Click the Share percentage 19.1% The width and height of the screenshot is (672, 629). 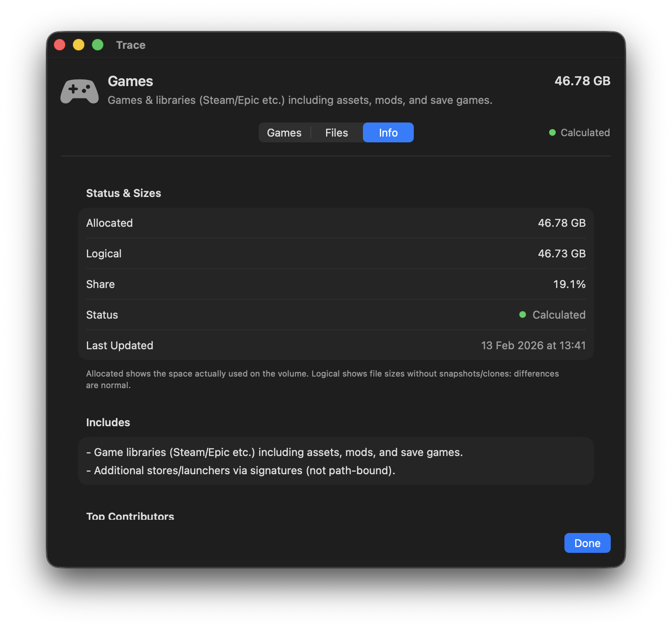coord(569,284)
